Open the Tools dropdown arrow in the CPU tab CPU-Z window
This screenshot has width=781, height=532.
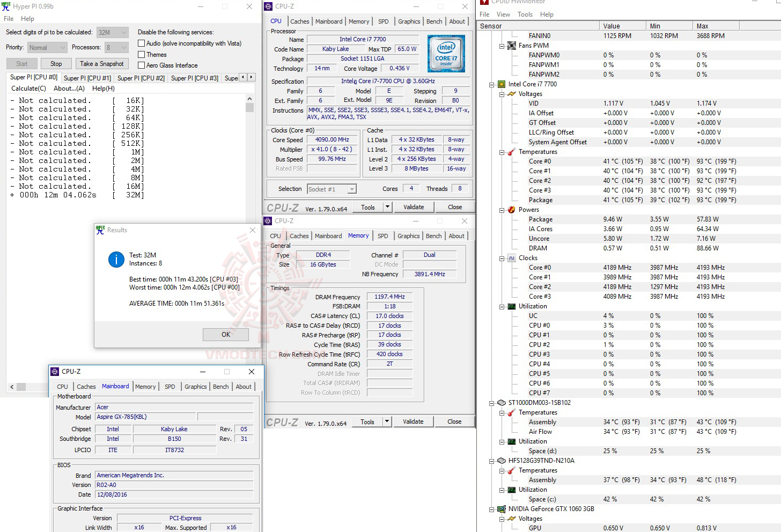coord(387,207)
